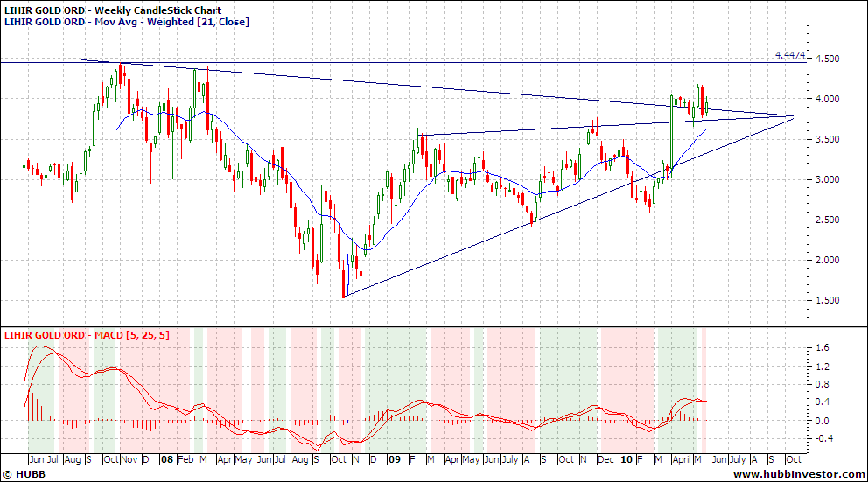The height and width of the screenshot is (482, 868).
Task: Click the 0.4 MACD axis label
Action: [x=822, y=402]
